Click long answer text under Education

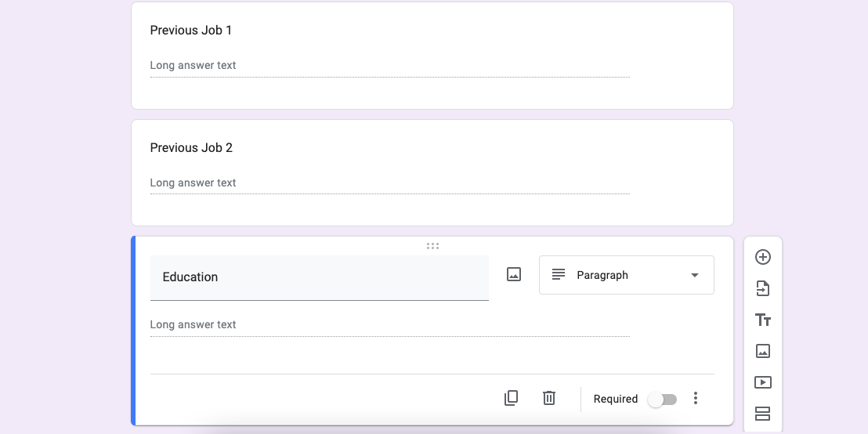point(193,325)
